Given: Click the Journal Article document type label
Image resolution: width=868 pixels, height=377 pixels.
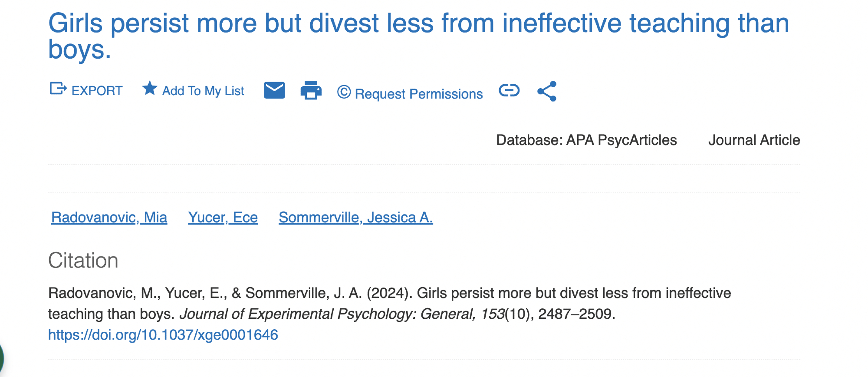Looking at the screenshot, I should 754,140.
